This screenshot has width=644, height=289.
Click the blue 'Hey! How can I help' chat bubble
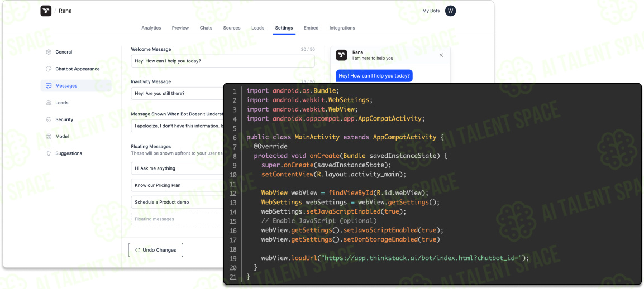[x=374, y=75]
